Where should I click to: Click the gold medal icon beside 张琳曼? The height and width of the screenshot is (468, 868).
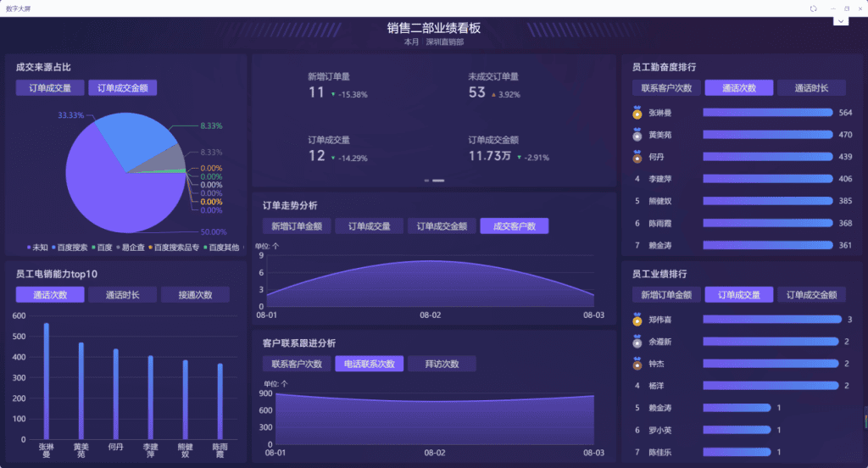[x=637, y=113]
